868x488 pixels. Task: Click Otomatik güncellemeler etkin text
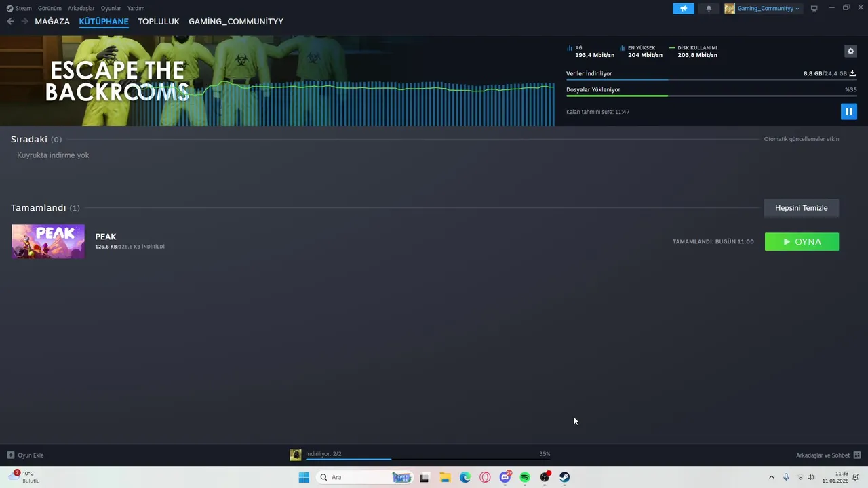point(802,139)
